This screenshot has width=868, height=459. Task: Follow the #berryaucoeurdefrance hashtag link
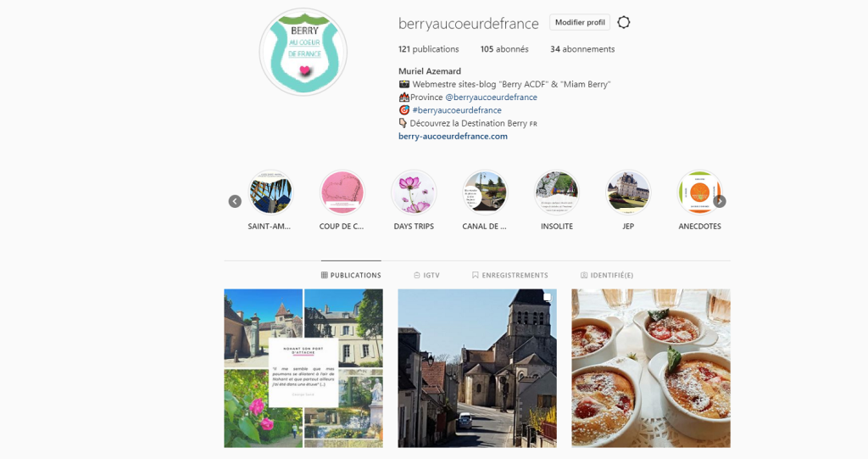coord(457,110)
